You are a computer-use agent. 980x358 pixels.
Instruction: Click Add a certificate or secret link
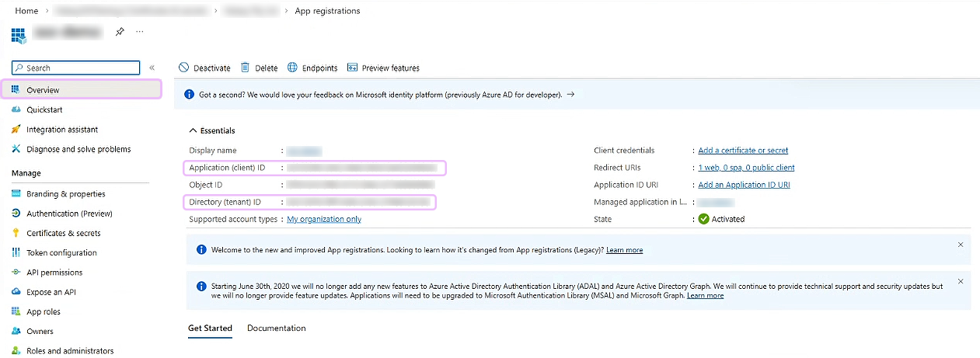743,150
